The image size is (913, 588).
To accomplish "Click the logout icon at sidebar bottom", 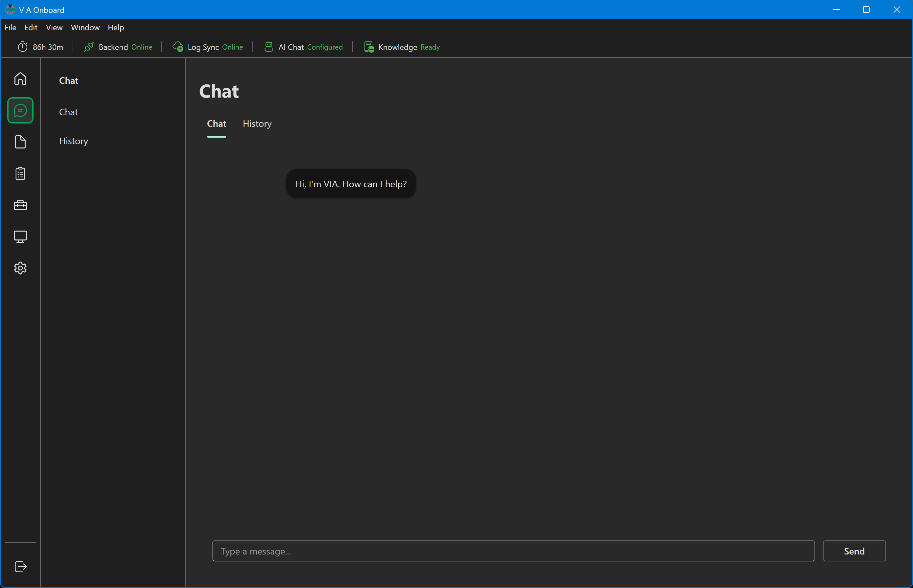I will tap(20, 567).
